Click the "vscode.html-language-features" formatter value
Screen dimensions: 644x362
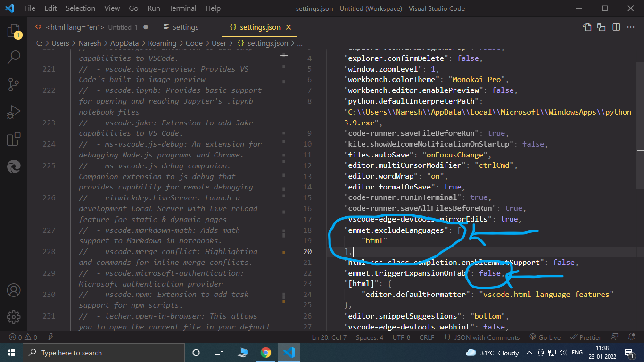point(546,295)
